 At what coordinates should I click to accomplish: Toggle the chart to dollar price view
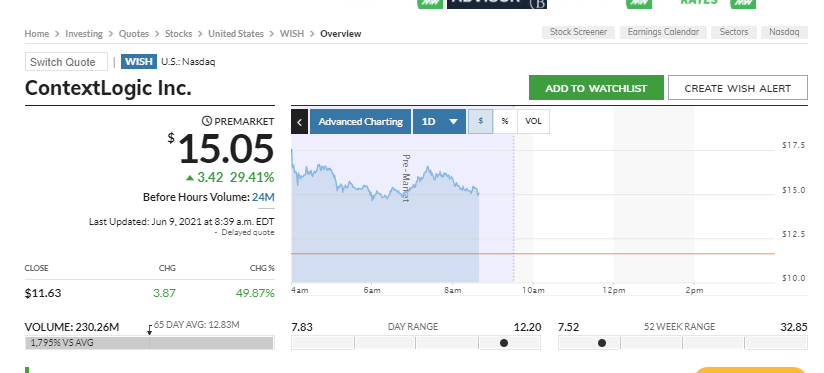point(480,121)
